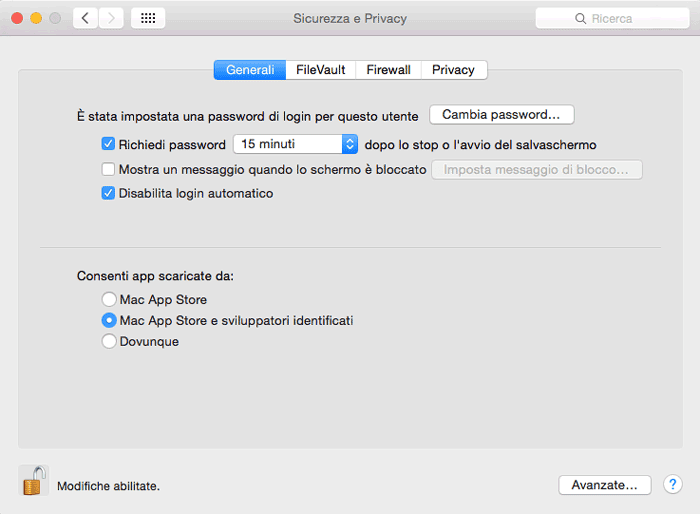Viewport: 700px width, 514px height.
Task: Show all preferences grid icon
Action: (x=148, y=18)
